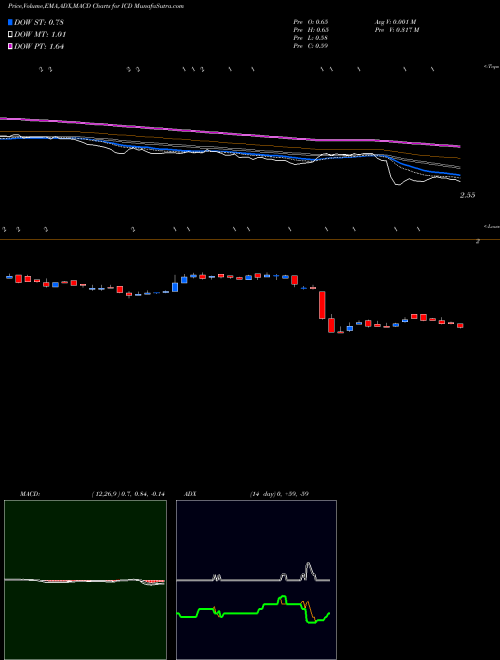The width and height of the screenshot is (500, 660).
Task: Click the '<Lows' marker label
Action: pos(491,226)
